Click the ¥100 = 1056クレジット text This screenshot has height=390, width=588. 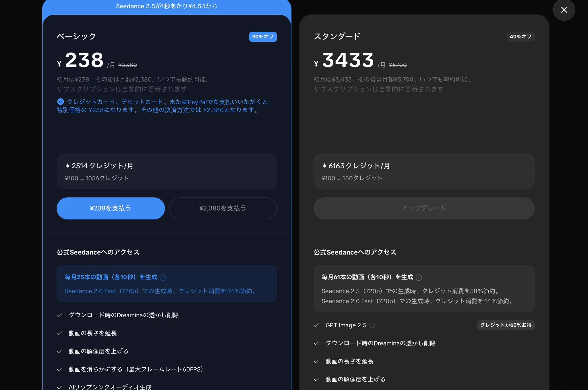click(97, 178)
